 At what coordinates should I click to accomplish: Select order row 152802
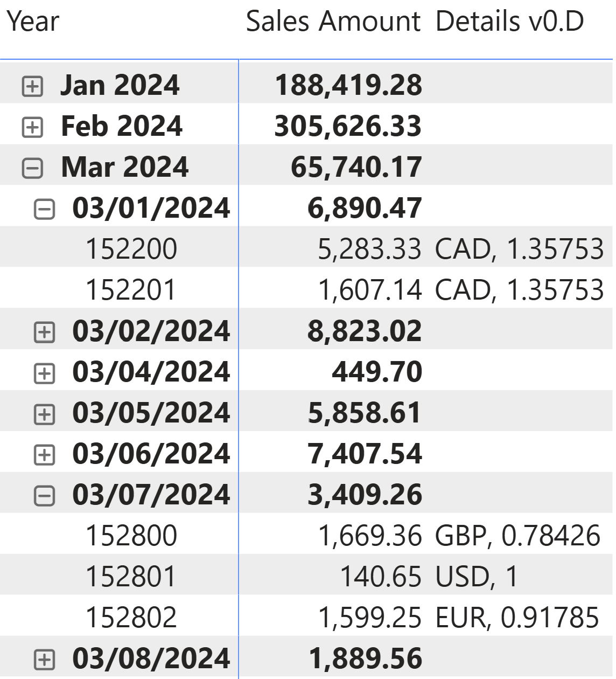(131, 618)
